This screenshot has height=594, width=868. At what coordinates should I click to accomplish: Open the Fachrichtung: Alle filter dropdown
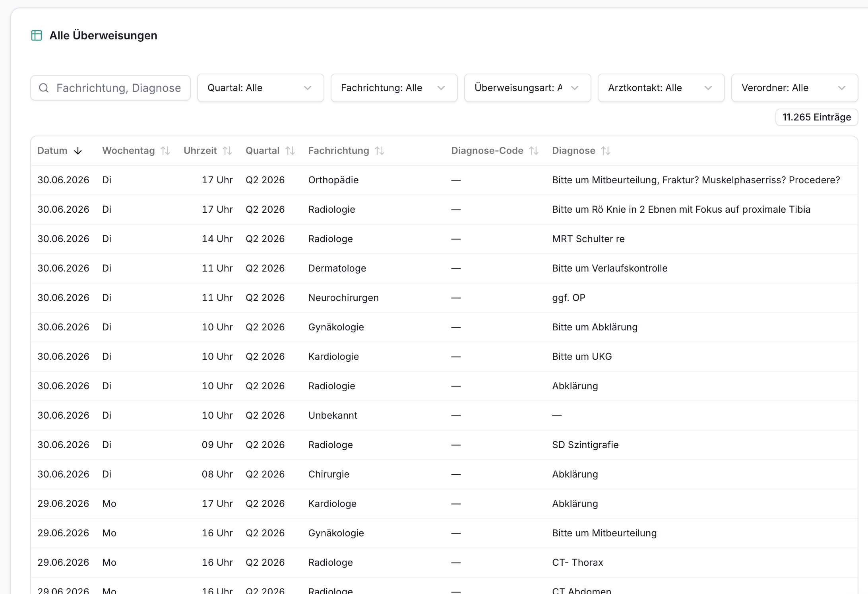(394, 88)
